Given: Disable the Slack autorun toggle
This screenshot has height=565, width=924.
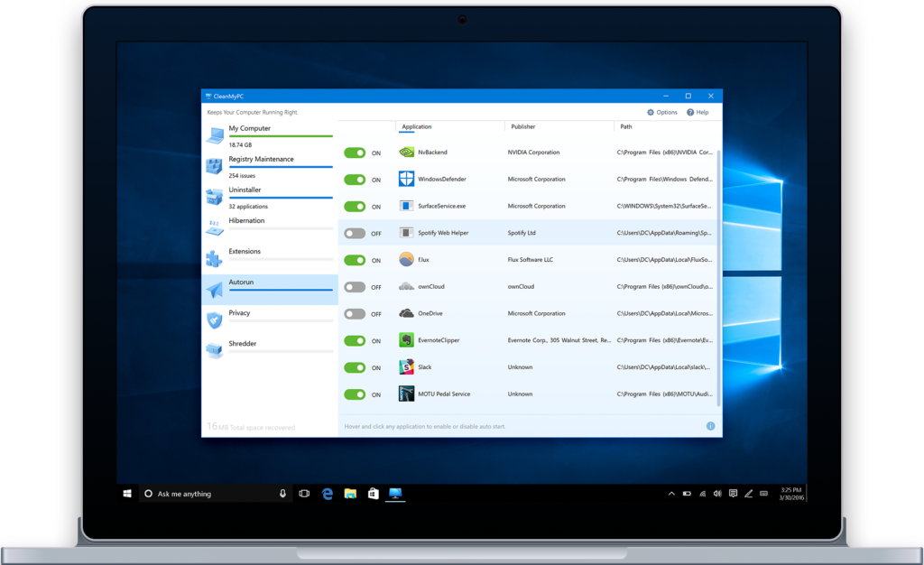Looking at the screenshot, I should [x=355, y=367].
